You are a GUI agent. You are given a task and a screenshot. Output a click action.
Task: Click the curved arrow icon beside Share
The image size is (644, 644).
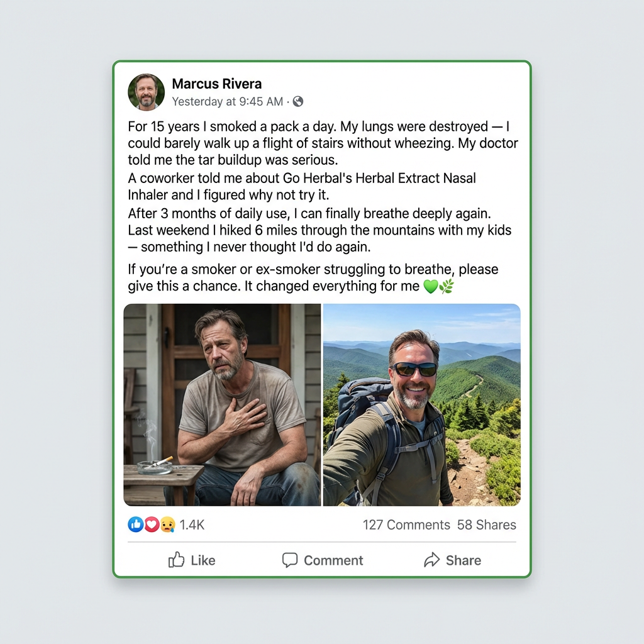(432, 560)
